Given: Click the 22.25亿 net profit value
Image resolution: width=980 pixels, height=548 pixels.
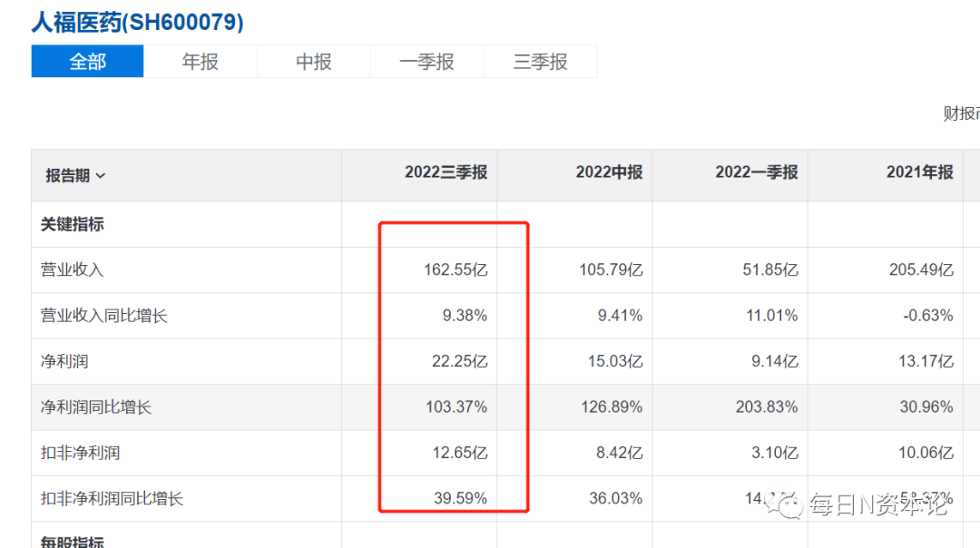Looking at the screenshot, I should (x=459, y=361).
